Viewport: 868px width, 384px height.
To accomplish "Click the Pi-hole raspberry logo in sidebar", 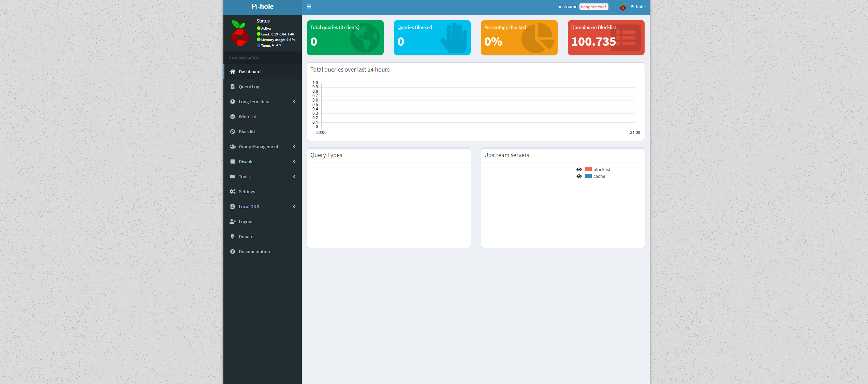I will 240,33.
